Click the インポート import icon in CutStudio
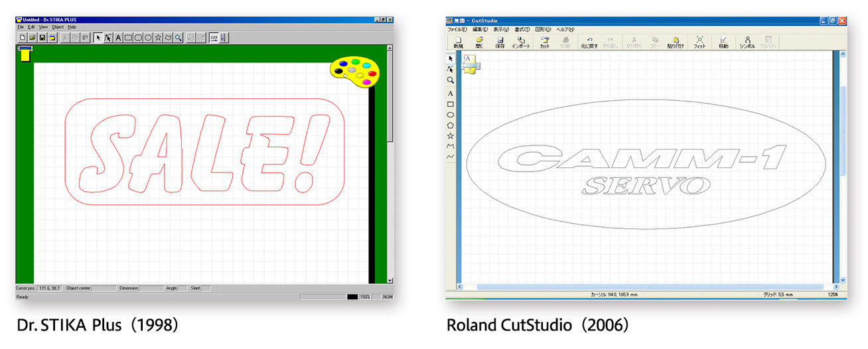This screenshot has height=349, width=868. point(521,42)
